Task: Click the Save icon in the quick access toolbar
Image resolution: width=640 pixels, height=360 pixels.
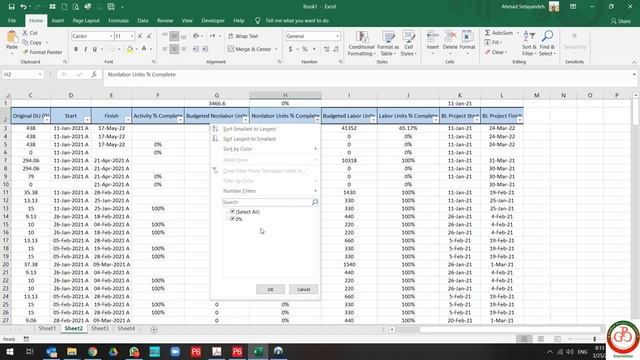Action: coord(11,7)
